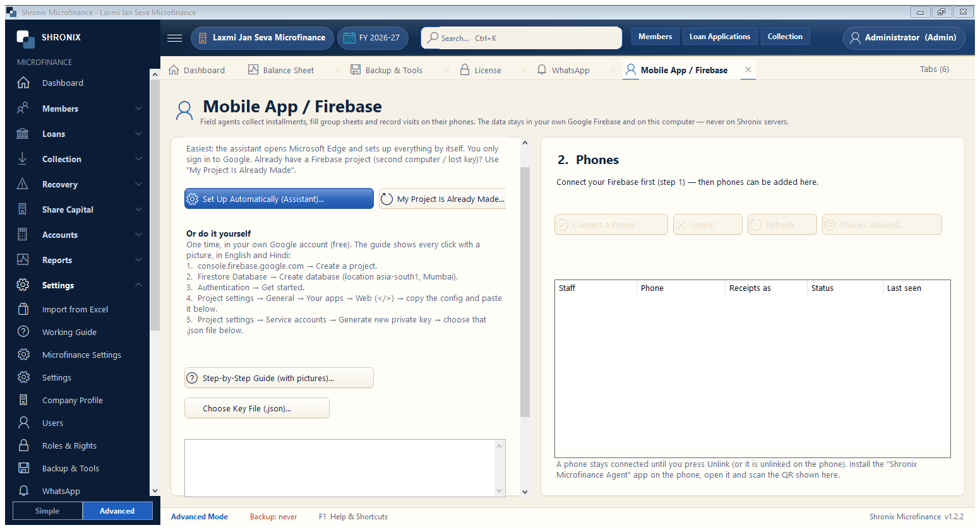This screenshot has width=980, height=530.
Task: Click the FY calendar icon
Action: point(349,38)
